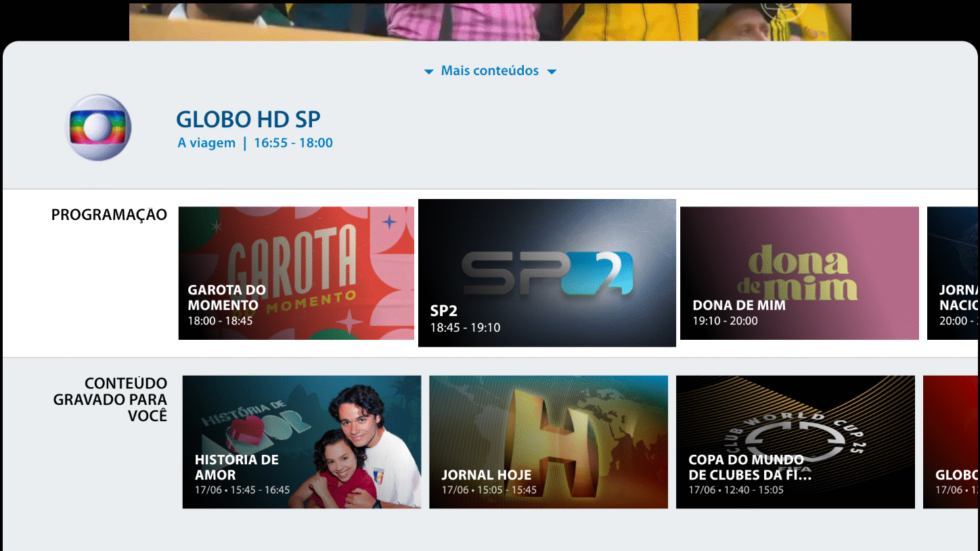This screenshot has height=551, width=980.
Task: Click the 17/06 12:40 - 15:05 recording time
Action: coord(736,490)
